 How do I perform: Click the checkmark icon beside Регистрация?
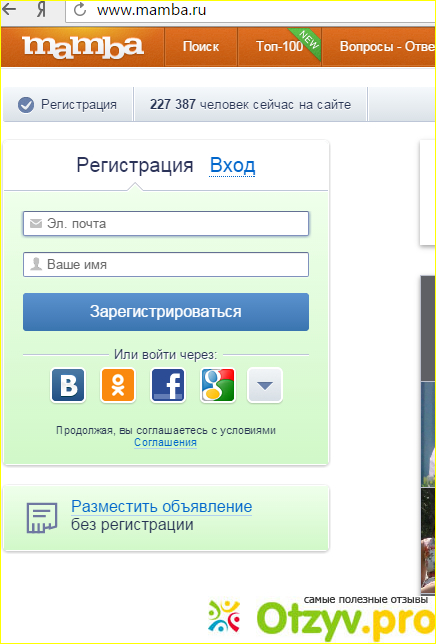click(x=25, y=105)
